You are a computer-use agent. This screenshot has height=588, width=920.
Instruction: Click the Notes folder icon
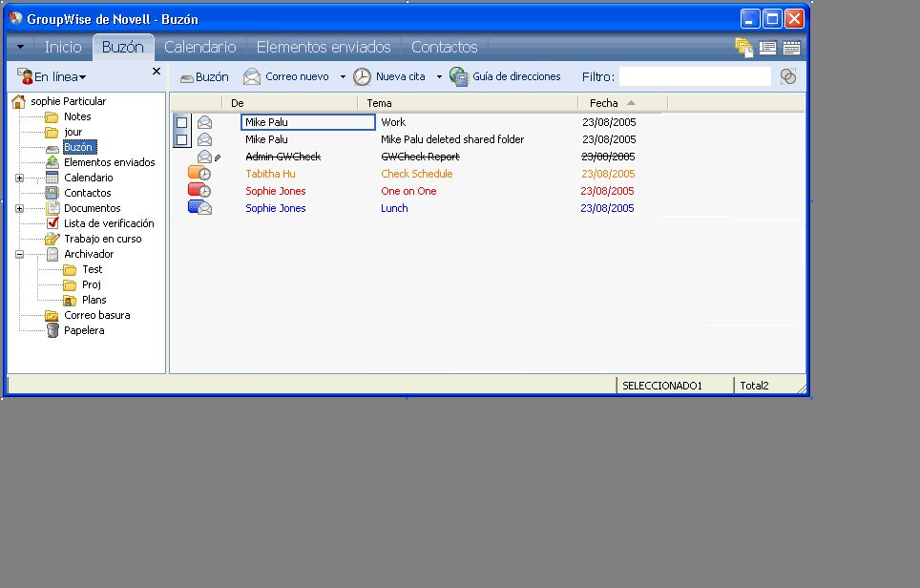tap(52, 116)
